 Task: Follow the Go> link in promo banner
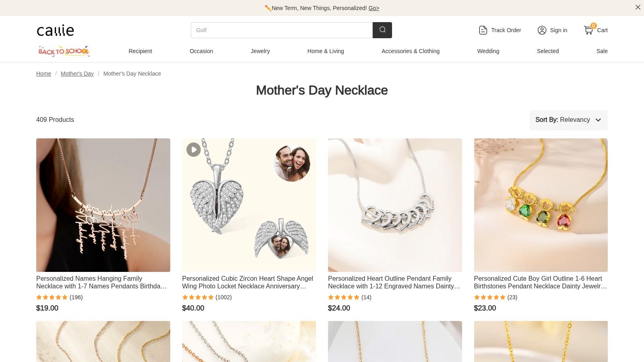coord(374,8)
